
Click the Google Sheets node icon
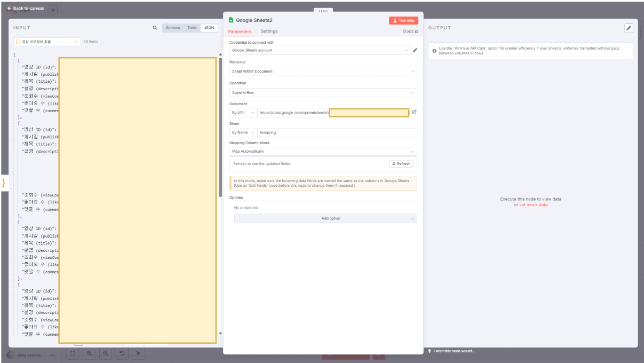231,20
